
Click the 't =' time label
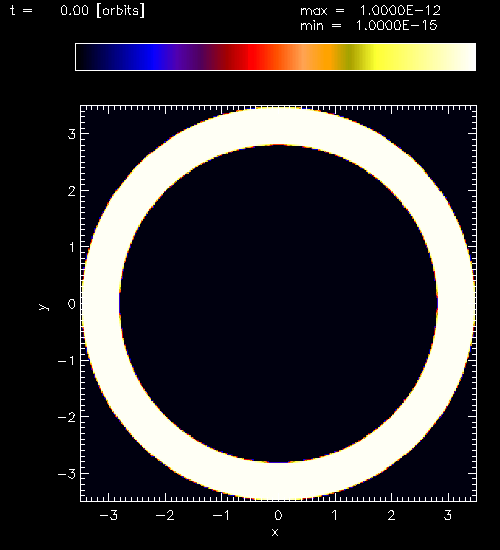(21, 10)
